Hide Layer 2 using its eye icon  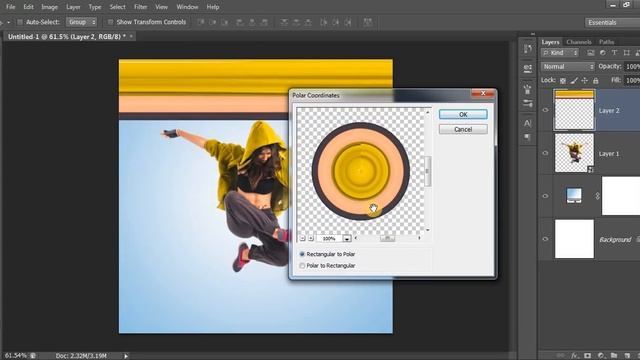click(x=545, y=110)
